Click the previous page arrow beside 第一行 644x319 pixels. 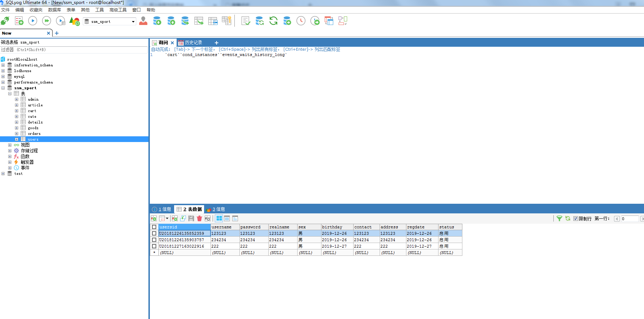click(x=617, y=219)
